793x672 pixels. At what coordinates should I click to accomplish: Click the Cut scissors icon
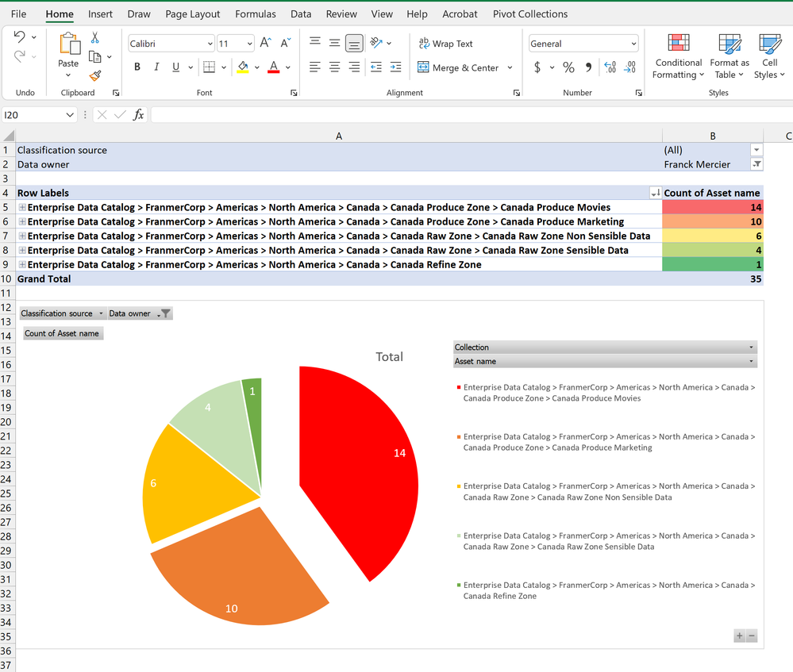click(94, 37)
